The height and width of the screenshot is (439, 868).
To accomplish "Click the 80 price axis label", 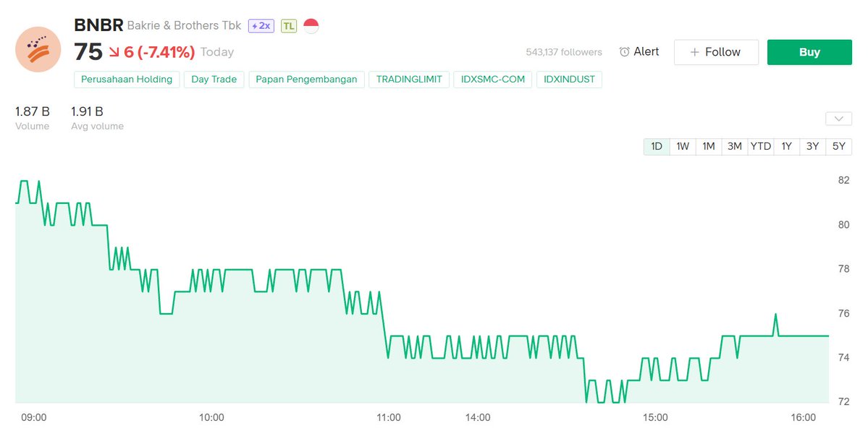I will pyautogui.click(x=843, y=225).
